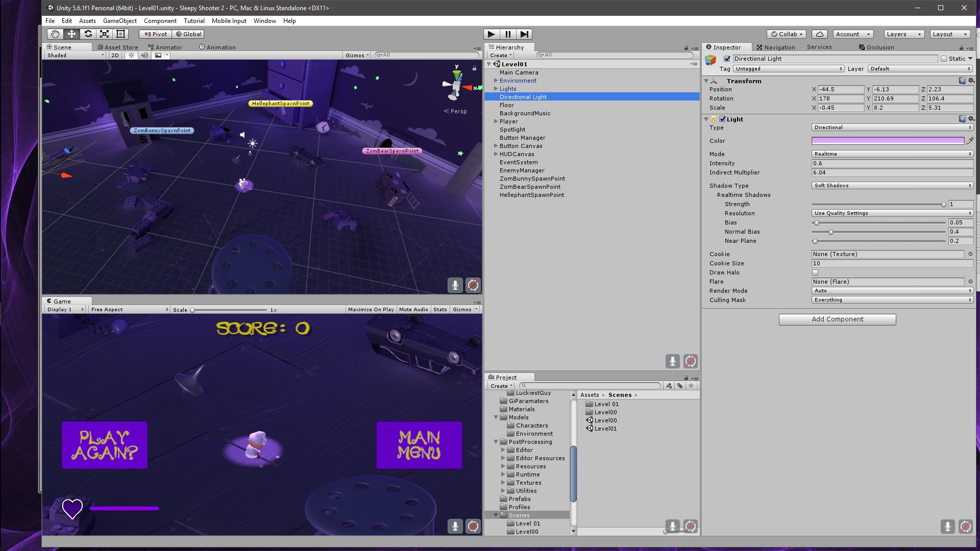
Task: Pick color with eyedropper icon
Action: tap(970, 141)
